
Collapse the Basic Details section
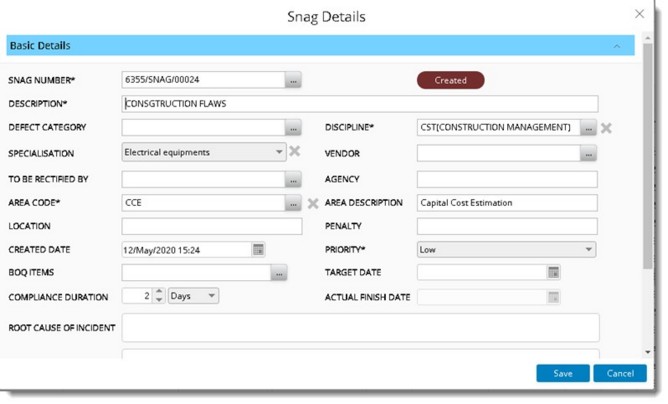click(x=616, y=46)
